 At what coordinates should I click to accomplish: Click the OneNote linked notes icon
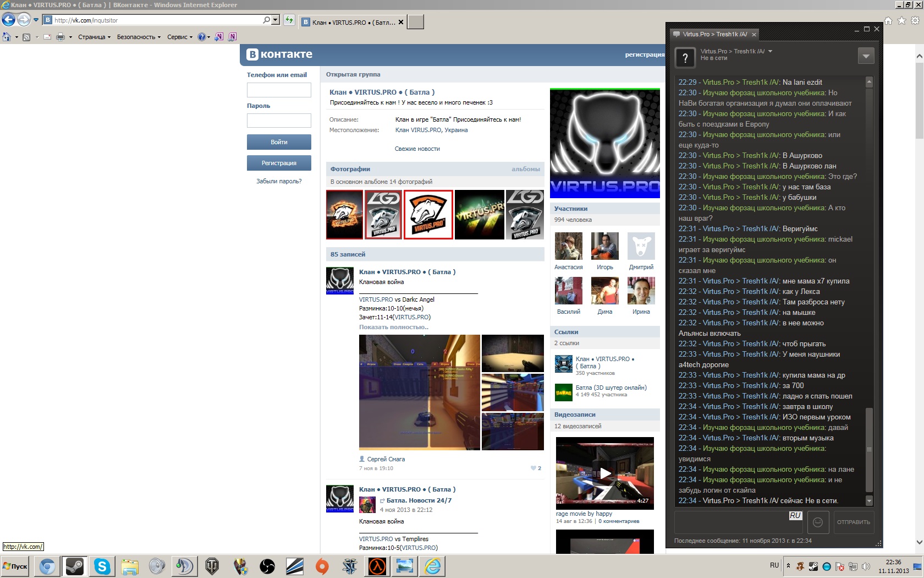[233, 37]
